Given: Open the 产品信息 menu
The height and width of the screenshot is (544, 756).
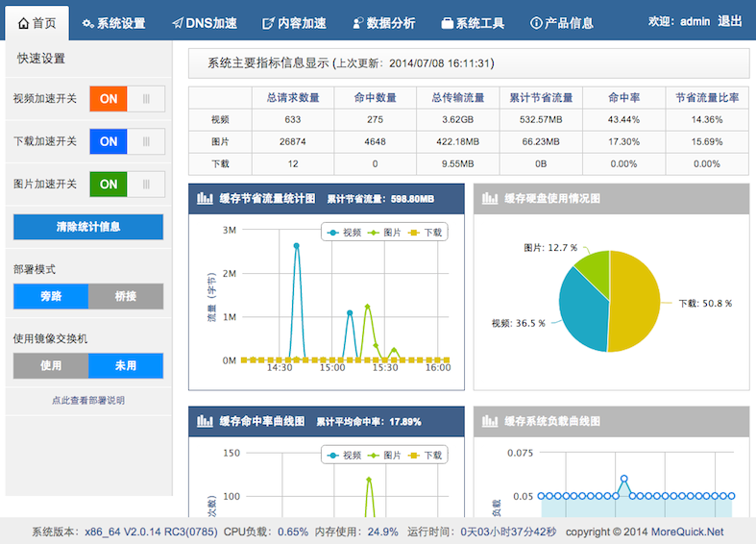Looking at the screenshot, I should (x=562, y=23).
